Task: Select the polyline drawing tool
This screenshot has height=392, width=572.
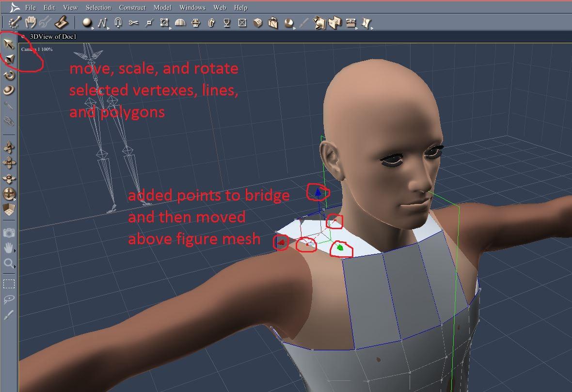Action: click(102, 23)
